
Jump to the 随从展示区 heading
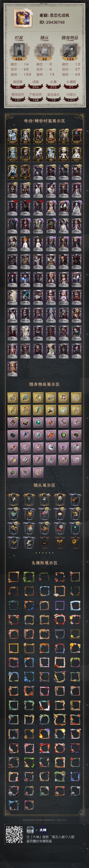click(44, 485)
